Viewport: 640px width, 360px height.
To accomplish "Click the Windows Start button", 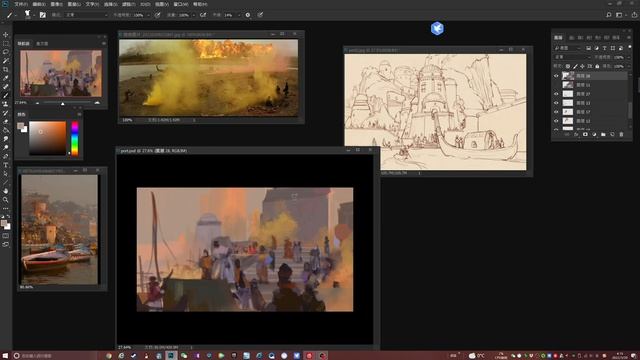I will (x=5, y=356).
